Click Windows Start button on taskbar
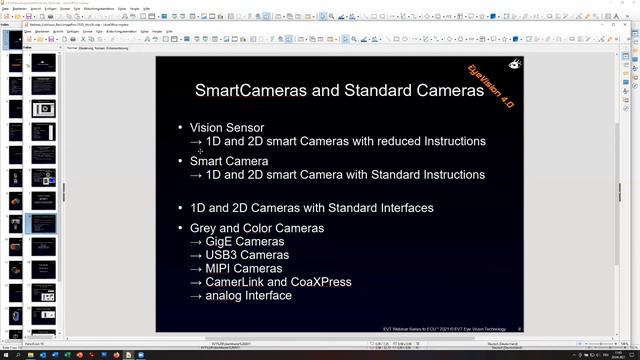The width and height of the screenshot is (640, 360). click(6, 355)
